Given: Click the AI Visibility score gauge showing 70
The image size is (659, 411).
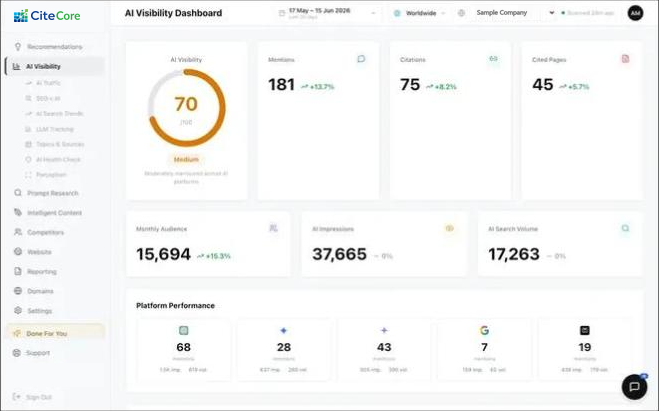Looking at the screenshot, I should pyautogui.click(x=186, y=108).
